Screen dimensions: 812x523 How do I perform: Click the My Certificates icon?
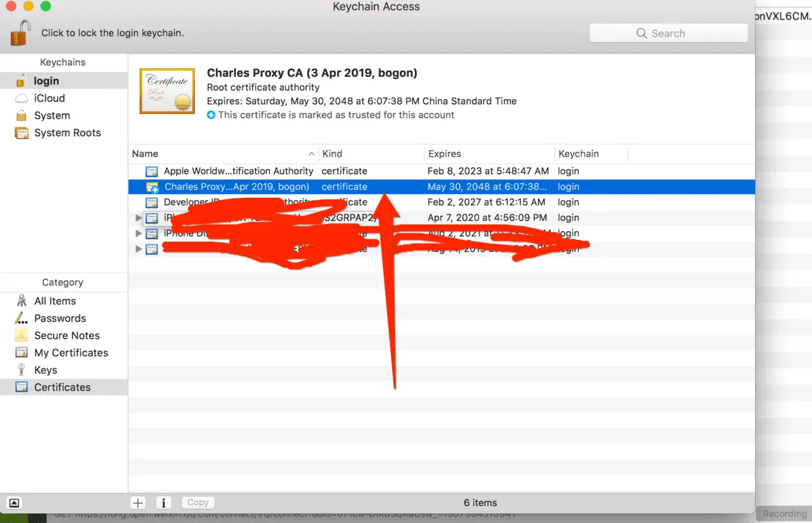(22, 353)
